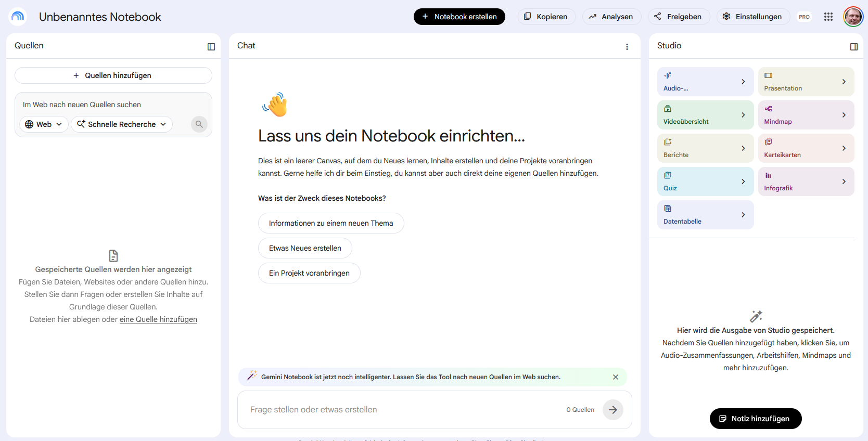The width and height of the screenshot is (868, 441).
Task: Expand Infografik options chevron
Action: (844, 181)
